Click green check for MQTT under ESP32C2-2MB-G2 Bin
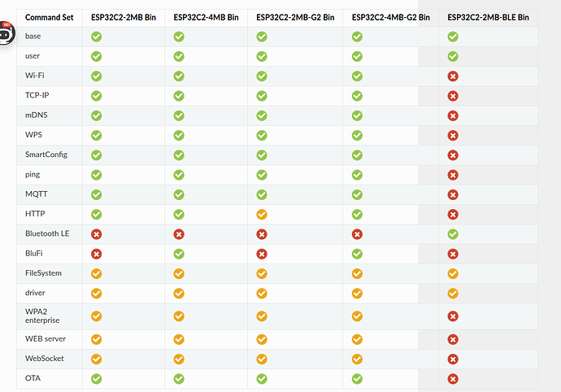 pos(262,194)
